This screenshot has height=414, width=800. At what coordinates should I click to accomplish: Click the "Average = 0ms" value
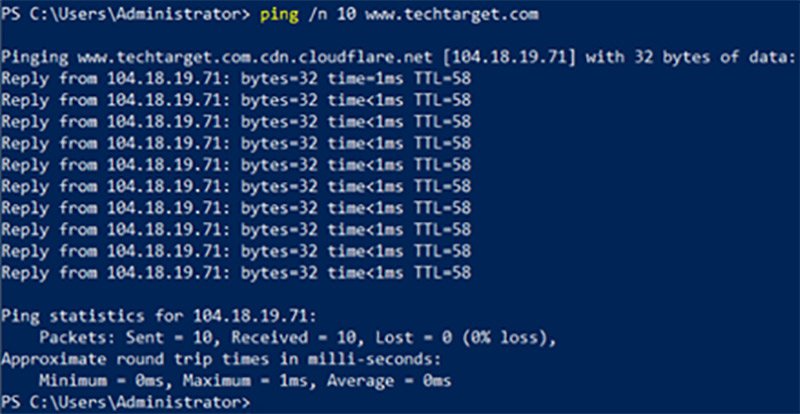click(x=394, y=381)
